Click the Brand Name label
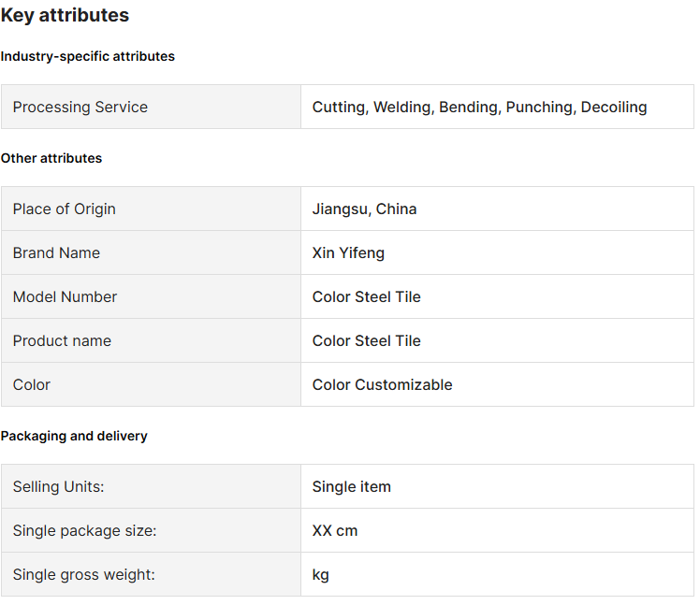The width and height of the screenshot is (700, 605). click(56, 252)
